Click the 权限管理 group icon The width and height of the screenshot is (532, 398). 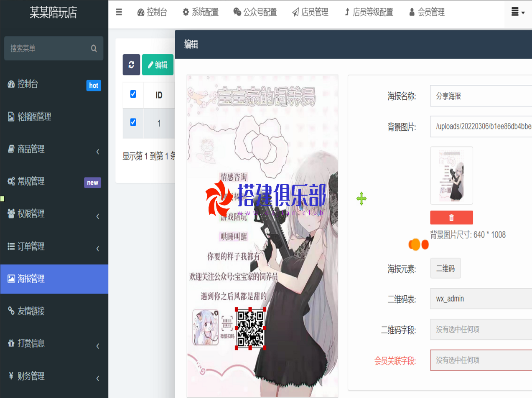coord(11,213)
